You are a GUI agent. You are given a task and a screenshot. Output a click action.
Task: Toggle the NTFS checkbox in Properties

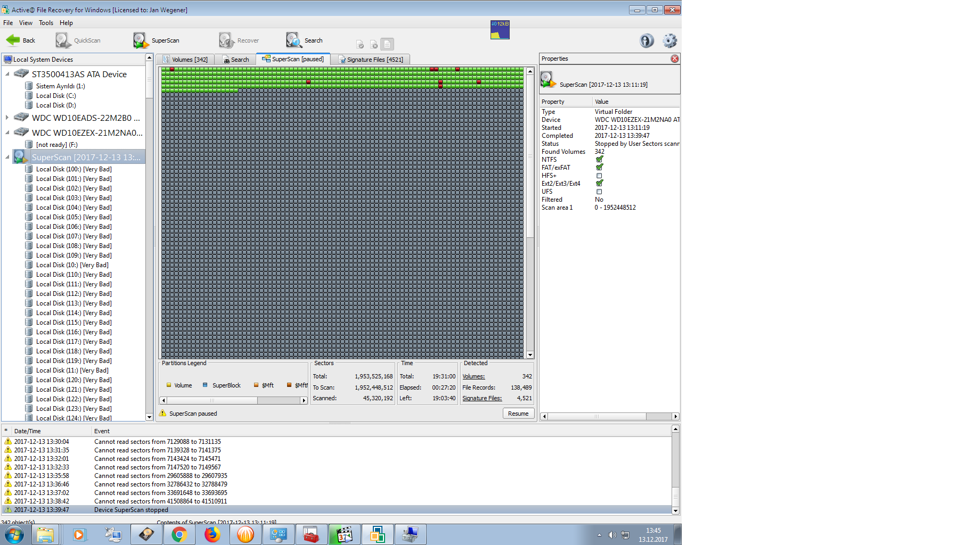(599, 160)
